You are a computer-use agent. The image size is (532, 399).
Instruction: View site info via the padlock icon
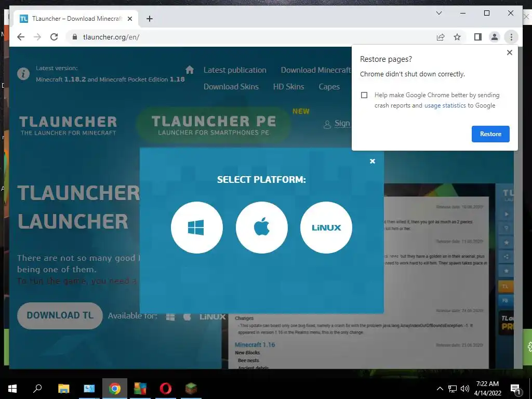click(x=75, y=37)
